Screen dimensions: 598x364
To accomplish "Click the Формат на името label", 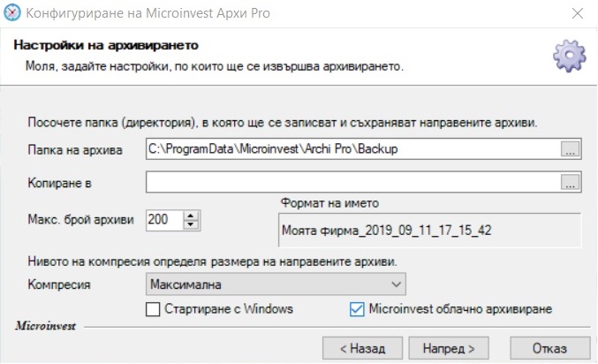I will (x=329, y=203).
